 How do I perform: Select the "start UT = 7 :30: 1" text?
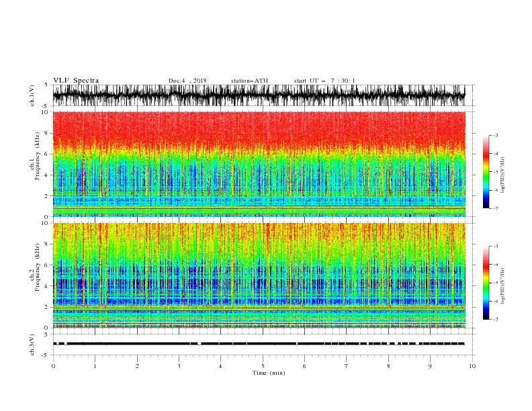324,81
